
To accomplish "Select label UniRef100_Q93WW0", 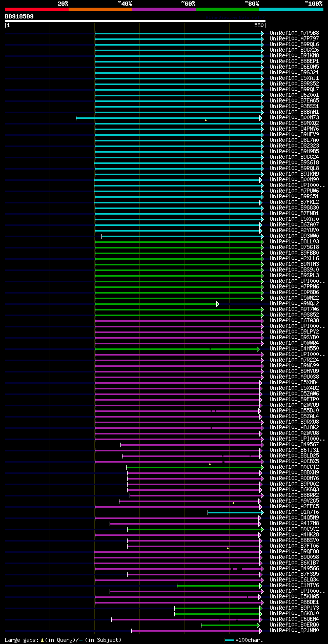I will (294, 236).
